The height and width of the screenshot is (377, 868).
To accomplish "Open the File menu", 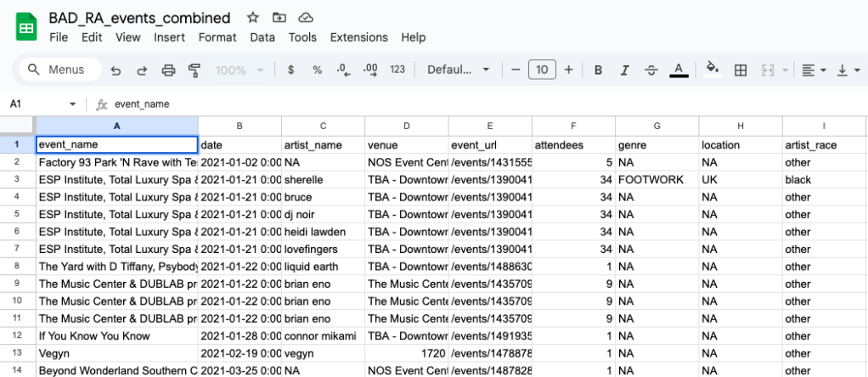I will pyautogui.click(x=59, y=37).
